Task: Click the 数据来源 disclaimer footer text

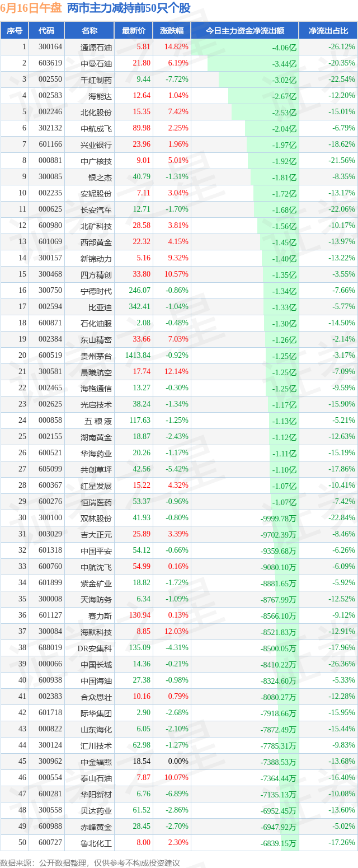Action: tap(90, 863)
